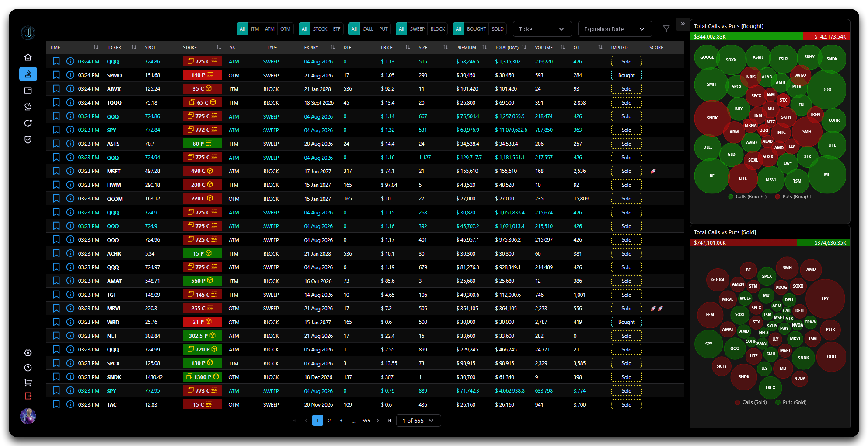Open the help question mark icon
Image resolution: width=868 pixels, height=446 pixels.
[28, 368]
